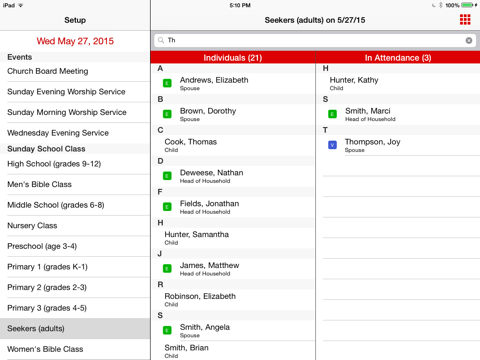This screenshot has height=360, width=480.
Task: Open the red grid menu icon
Action: (465, 20)
